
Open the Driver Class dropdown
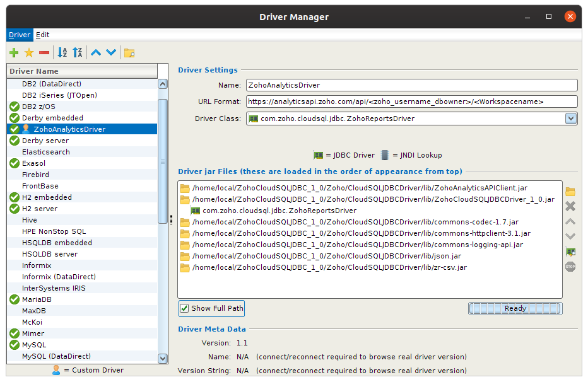tap(571, 118)
